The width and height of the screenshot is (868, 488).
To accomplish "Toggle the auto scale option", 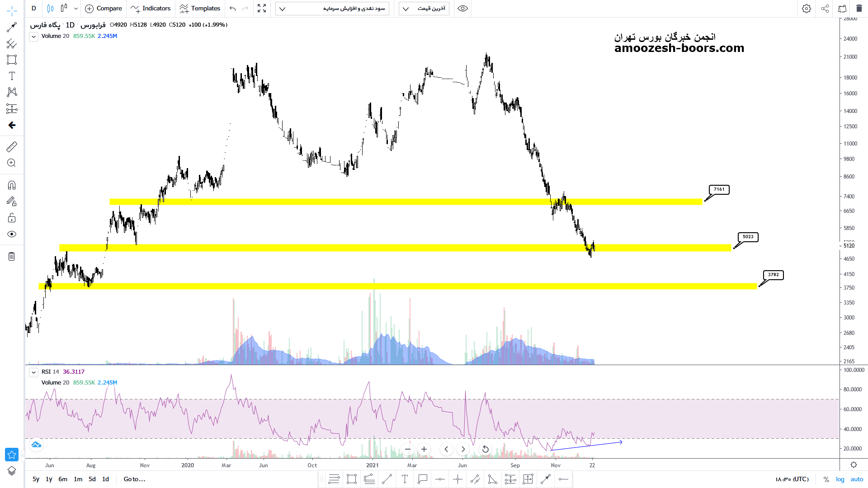I will 857,479.
